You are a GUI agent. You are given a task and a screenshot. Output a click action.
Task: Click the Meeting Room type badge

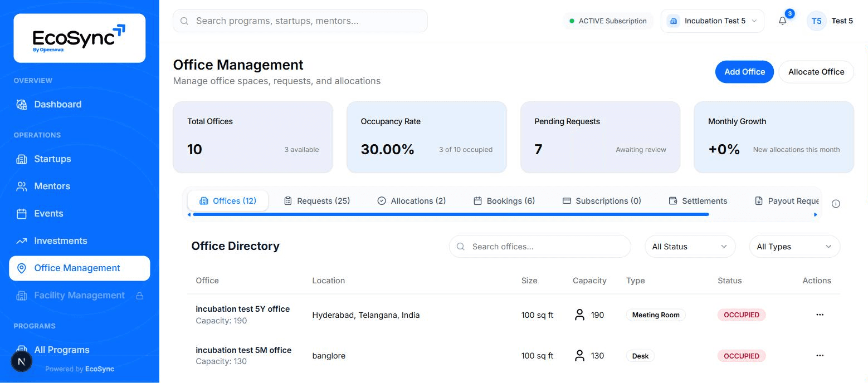[x=656, y=315]
